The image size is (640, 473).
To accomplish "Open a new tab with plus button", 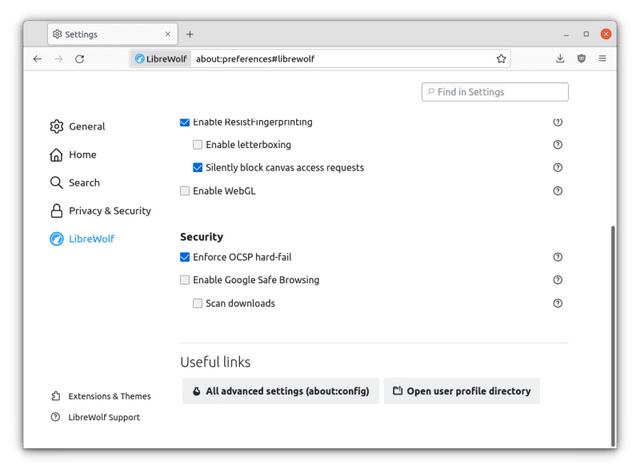I will click(190, 34).
